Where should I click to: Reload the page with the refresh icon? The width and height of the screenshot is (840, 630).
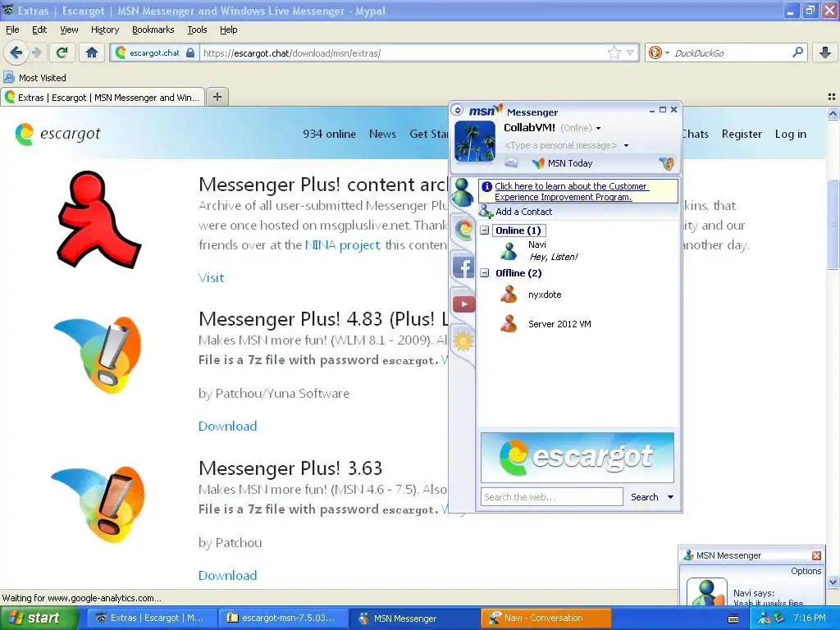(62, 52)
